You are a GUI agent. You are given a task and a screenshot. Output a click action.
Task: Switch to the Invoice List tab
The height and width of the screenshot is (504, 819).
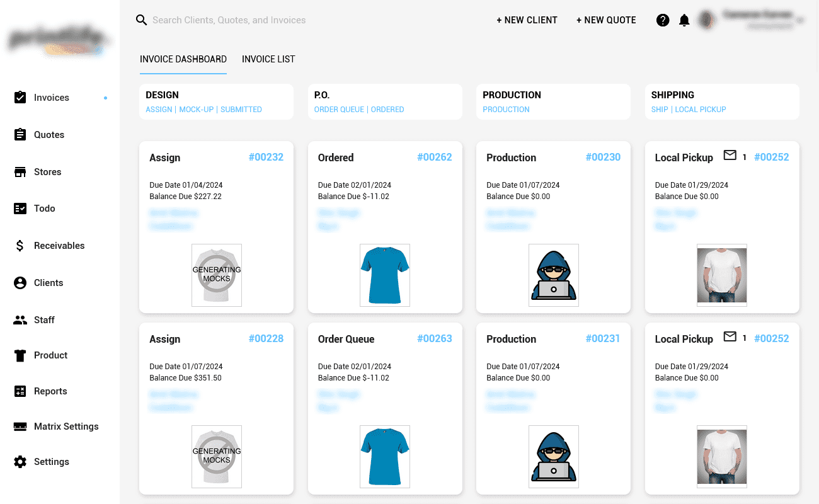click(268, 59)
